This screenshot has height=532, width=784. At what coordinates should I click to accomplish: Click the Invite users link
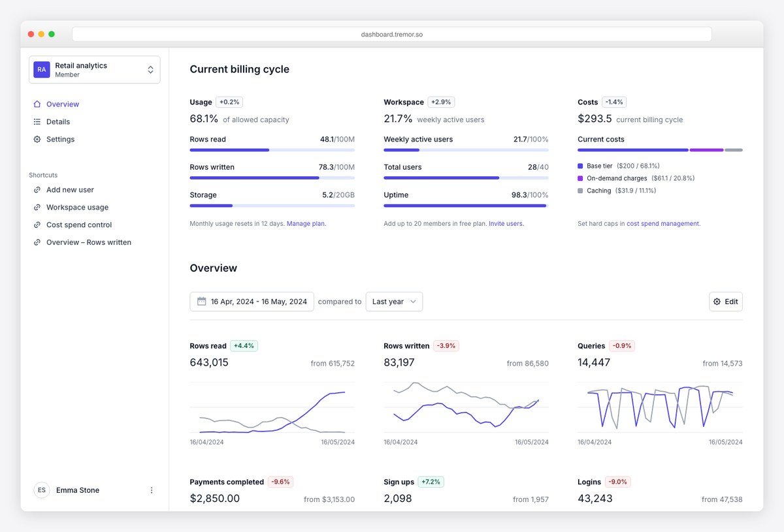point(506,223)
